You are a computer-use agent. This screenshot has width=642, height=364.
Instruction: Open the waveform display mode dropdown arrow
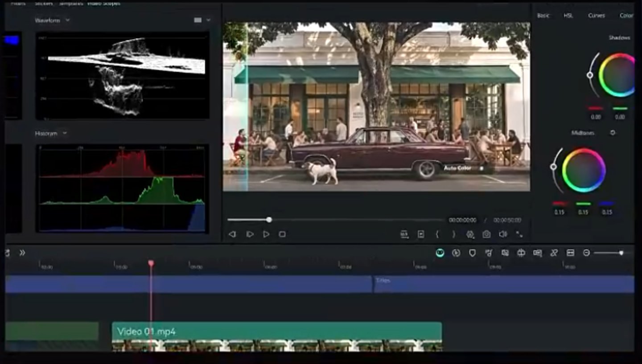click(208, 20)
